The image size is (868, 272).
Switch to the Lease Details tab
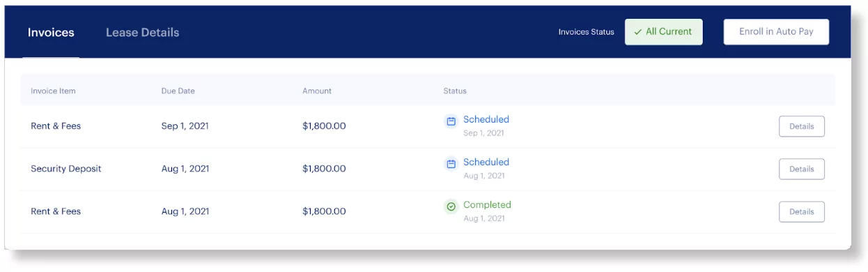pos(142,32)
